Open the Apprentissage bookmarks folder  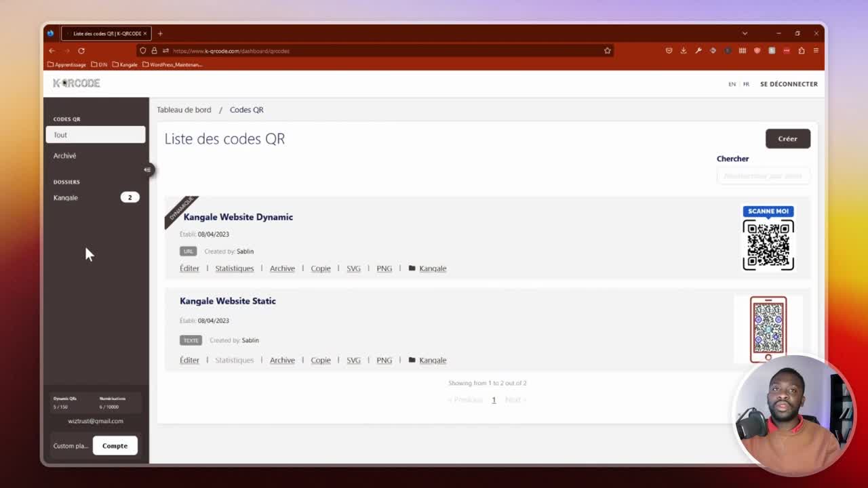66,65
